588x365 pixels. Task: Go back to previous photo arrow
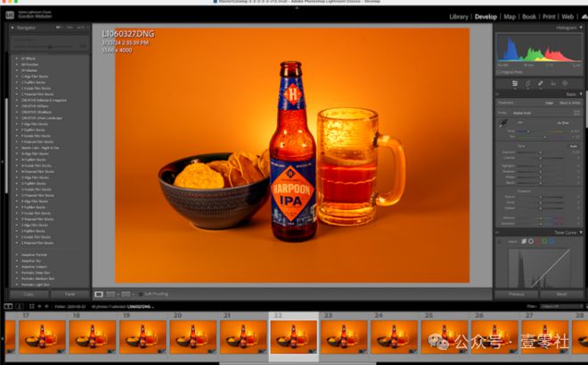[x=39, y=306]
